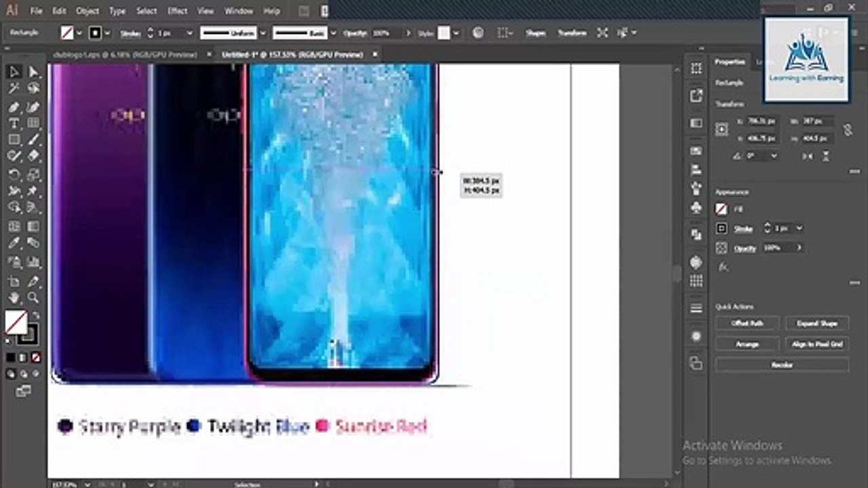Select the Direct Selection tool
This screenshot has height=488, width=868.
pyautogui.click(x=33, y=71)
